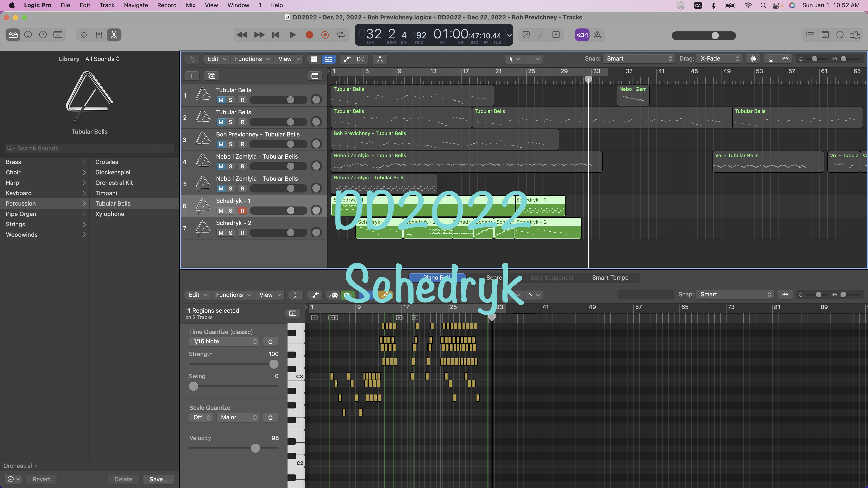Open Scale Quantize Major dropdown

238,417
